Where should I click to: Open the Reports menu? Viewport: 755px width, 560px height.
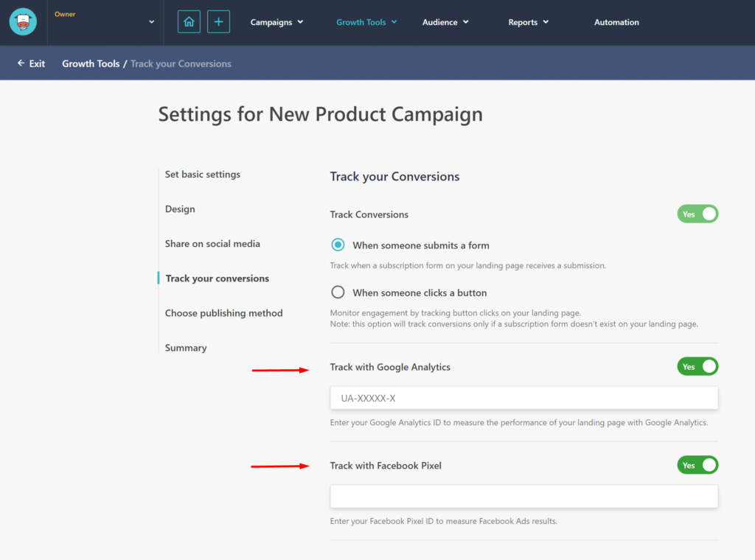pos(528,22)
